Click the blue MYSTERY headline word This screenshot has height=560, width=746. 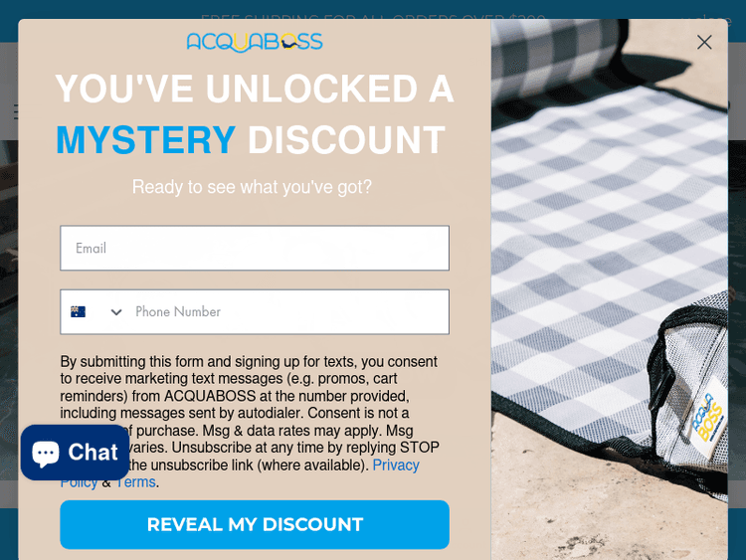(145, 140)
